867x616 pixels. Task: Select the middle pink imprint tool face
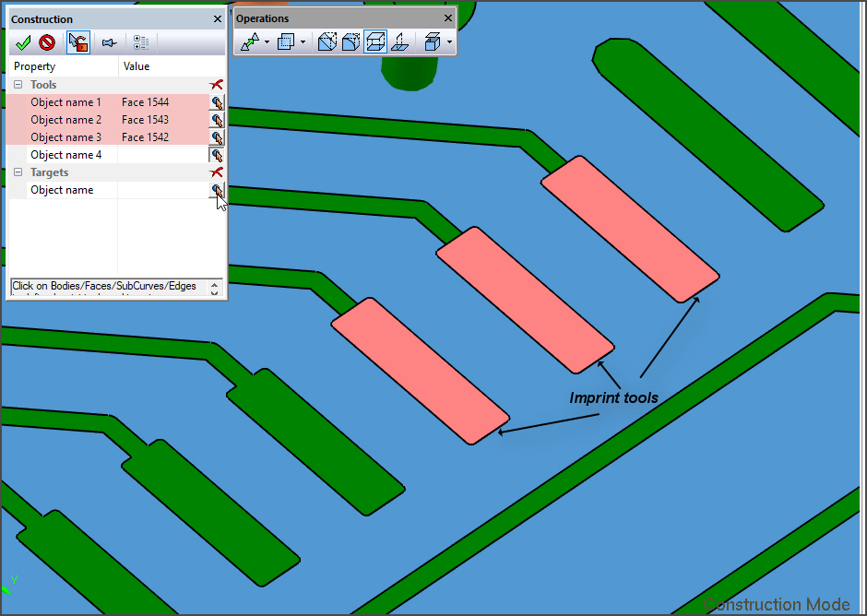pos(525,300)
